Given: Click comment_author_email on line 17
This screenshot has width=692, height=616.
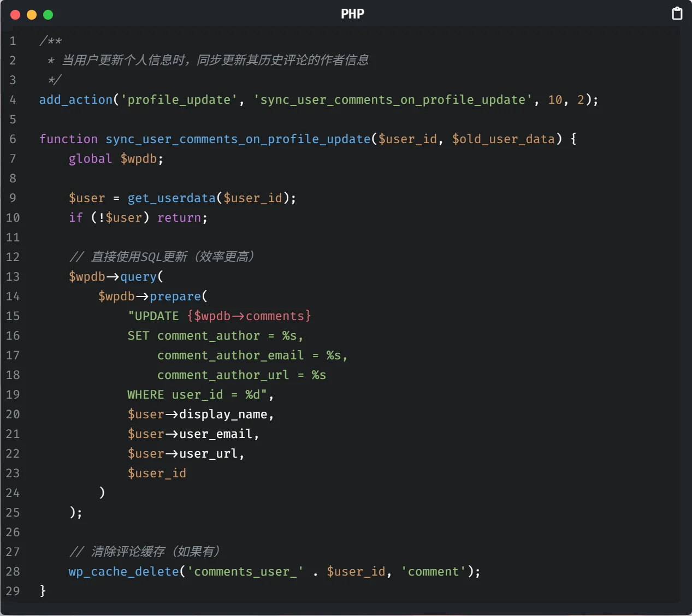Looking at the screenshot, I should [230, 356].
